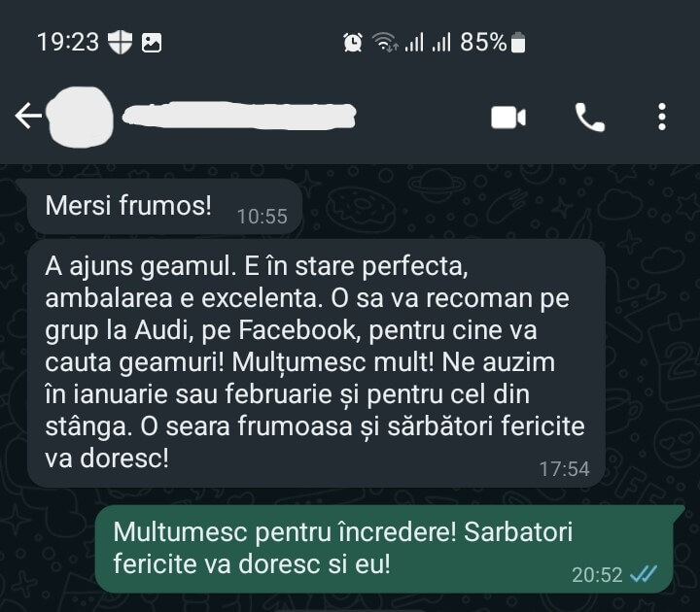This screenshot has width=700, height=612.
Task: Open the contact's redacted profile picture
Action: [x=80, y=117]
